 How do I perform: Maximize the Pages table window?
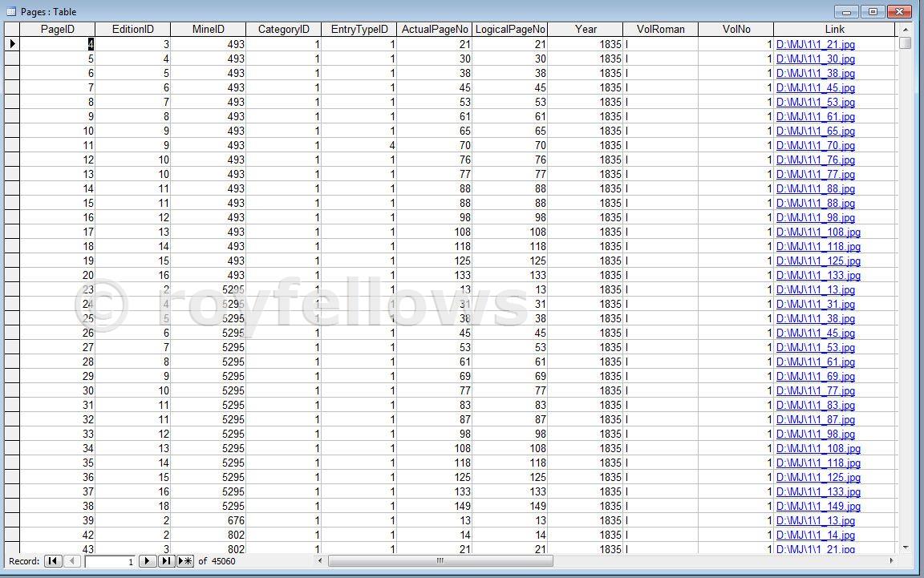[x=873, y=12]
